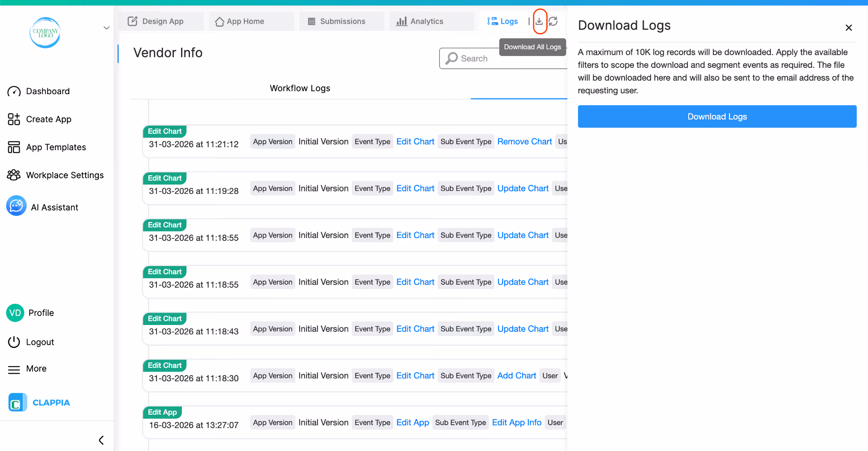
Task: Click the AI Assistant chat icon
Action: [16, 206]
